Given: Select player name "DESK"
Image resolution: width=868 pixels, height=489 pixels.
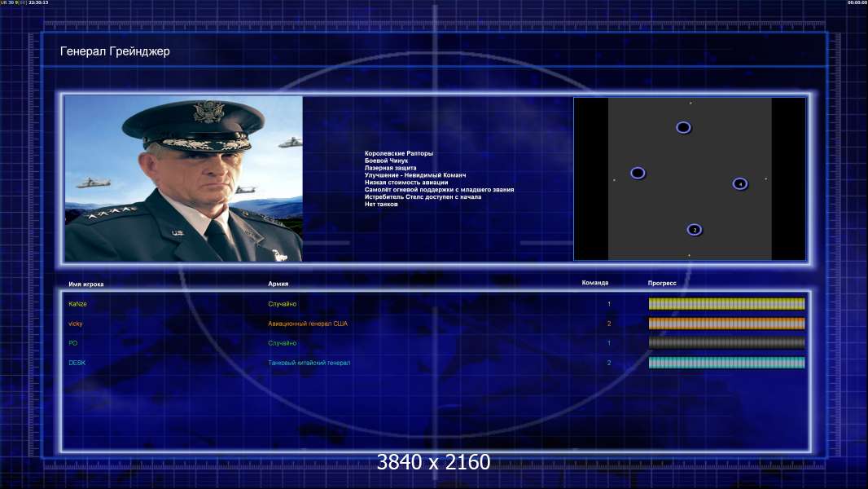Looking at the screenshot, I should point(77,363).
